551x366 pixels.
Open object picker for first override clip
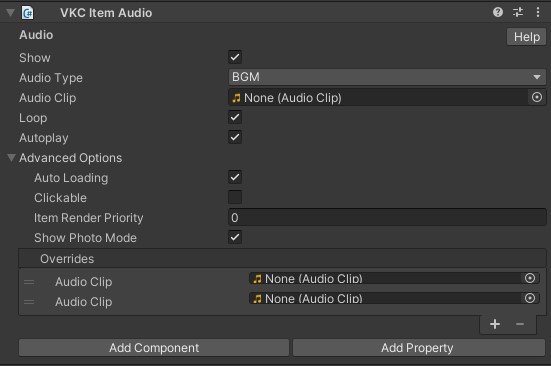pyautogui.click(x=530, y=278)
